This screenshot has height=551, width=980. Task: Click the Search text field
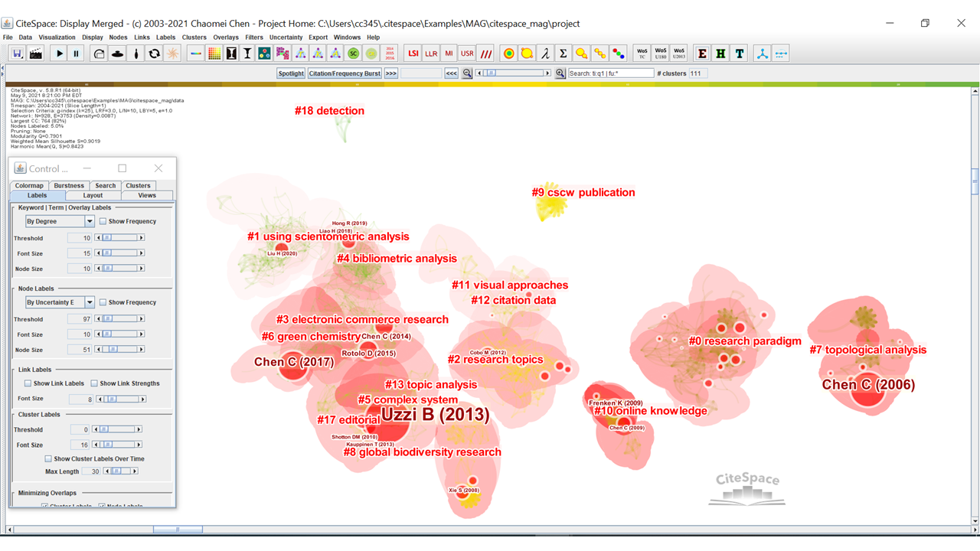[x=611, y=73]
